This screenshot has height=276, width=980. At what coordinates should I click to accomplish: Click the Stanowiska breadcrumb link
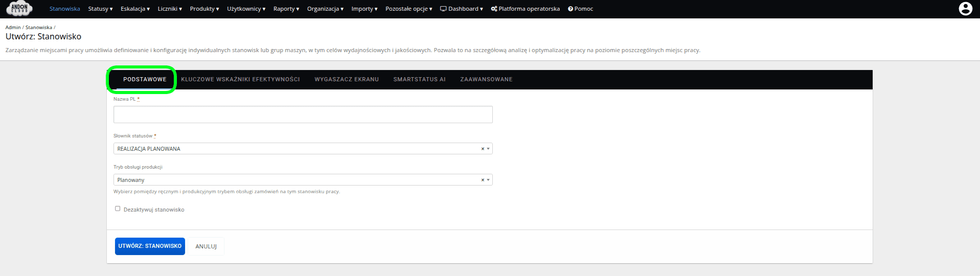(x=39, y=28)
